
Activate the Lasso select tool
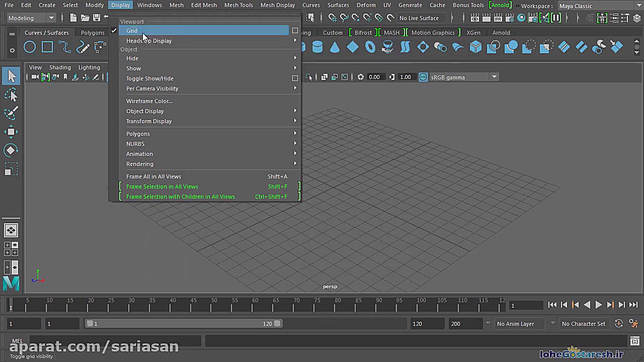[x=11, y=95]
